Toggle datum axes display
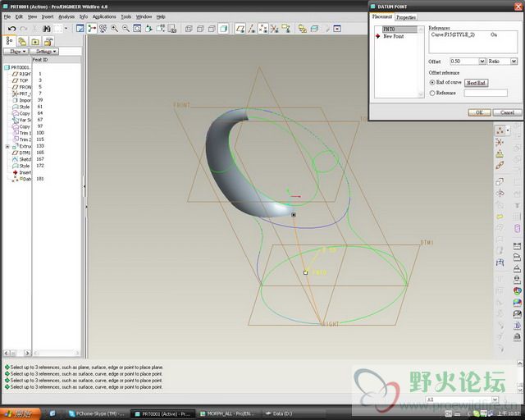This screenshot has height=420, width=525. 252,29
